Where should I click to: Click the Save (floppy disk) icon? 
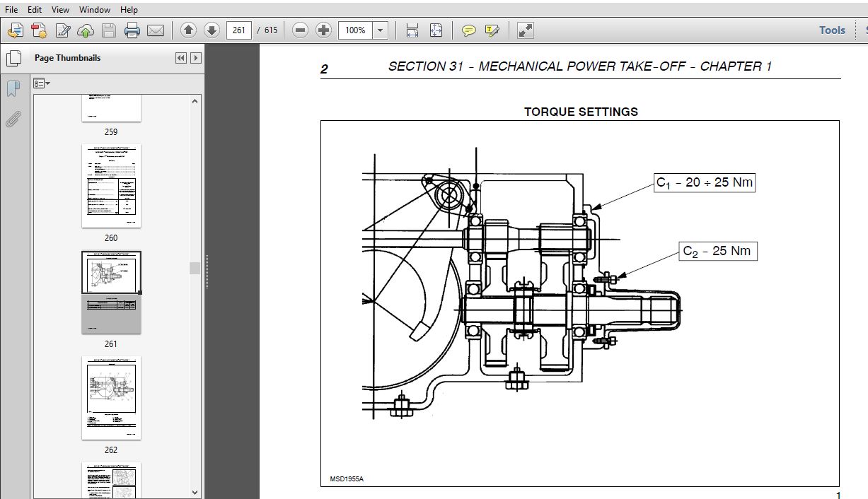[109, 30]
